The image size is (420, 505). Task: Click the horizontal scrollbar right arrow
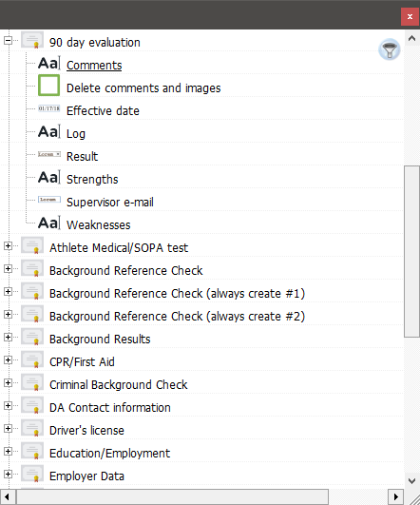point(395,496)
